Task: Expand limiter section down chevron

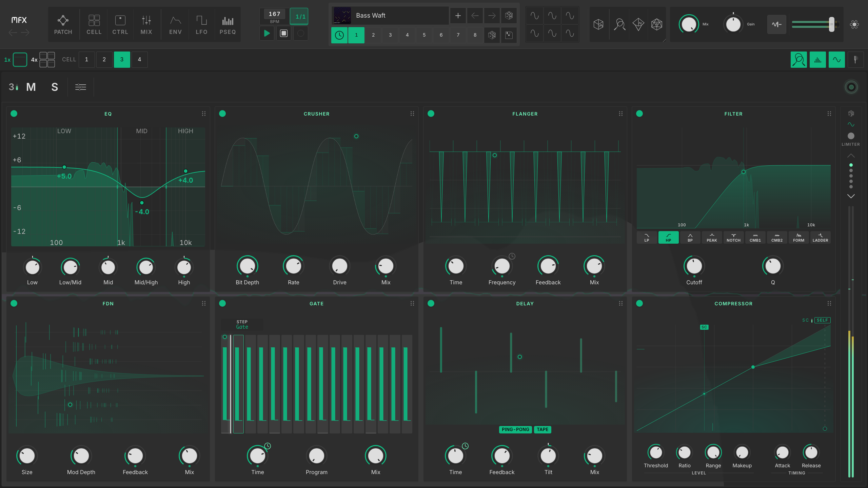Action: point(851,196)
